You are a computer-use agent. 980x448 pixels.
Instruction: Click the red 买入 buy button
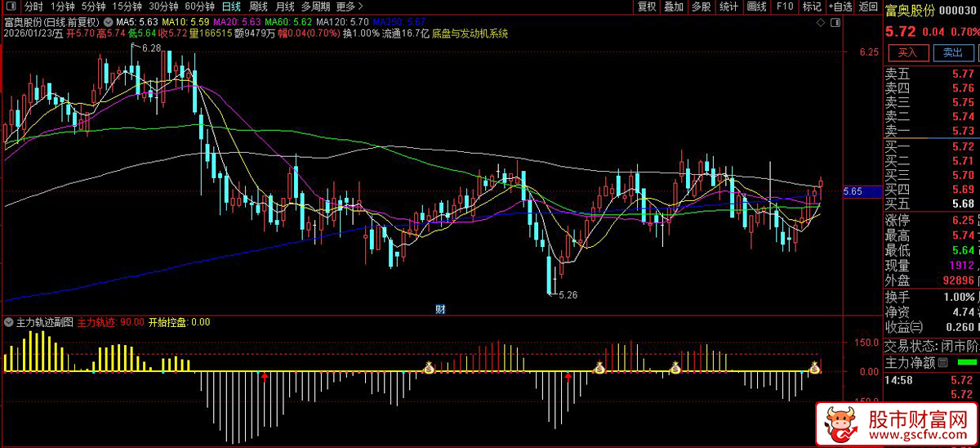pos(907,52)
